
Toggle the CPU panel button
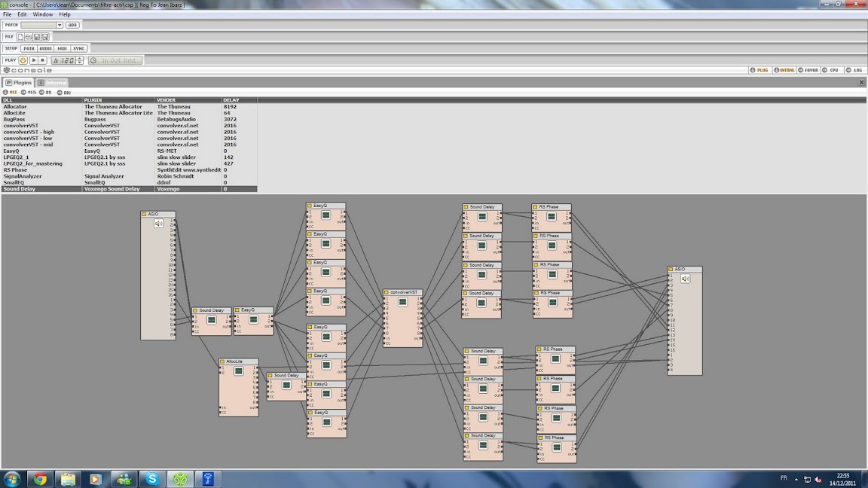click(830, 70)
